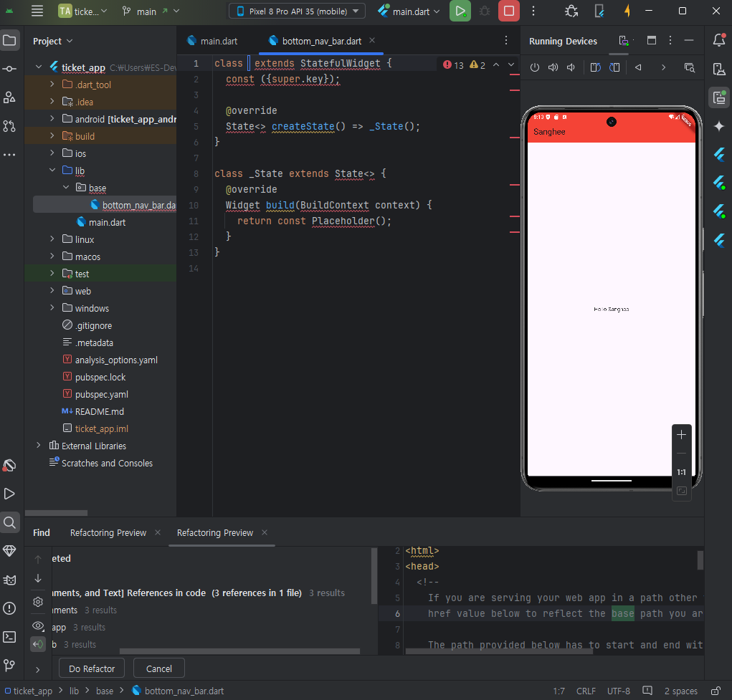
Task: Open the main hamburger menu
Action: coord(37,11)
